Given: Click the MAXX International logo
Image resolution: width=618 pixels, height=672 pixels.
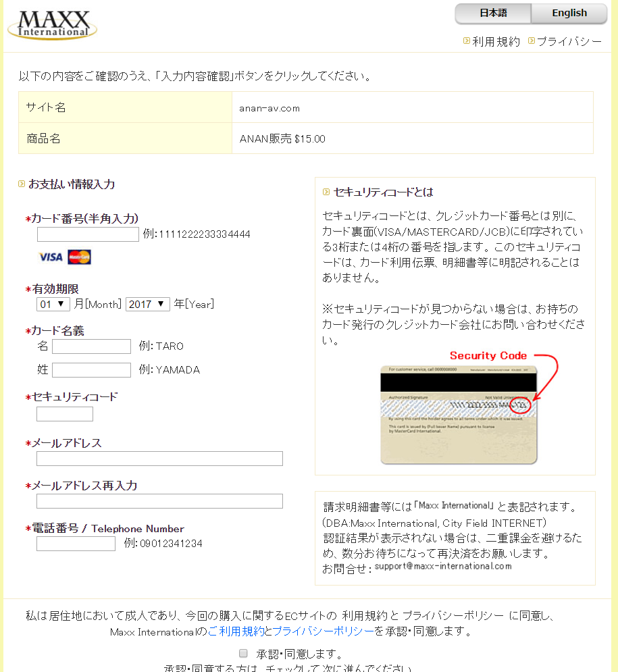Looking at the screenshot, I should coord(52,25).
